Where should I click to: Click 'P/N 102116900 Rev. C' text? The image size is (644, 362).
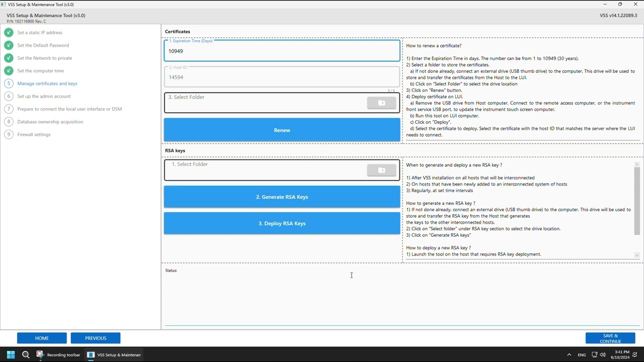[26, 22]
